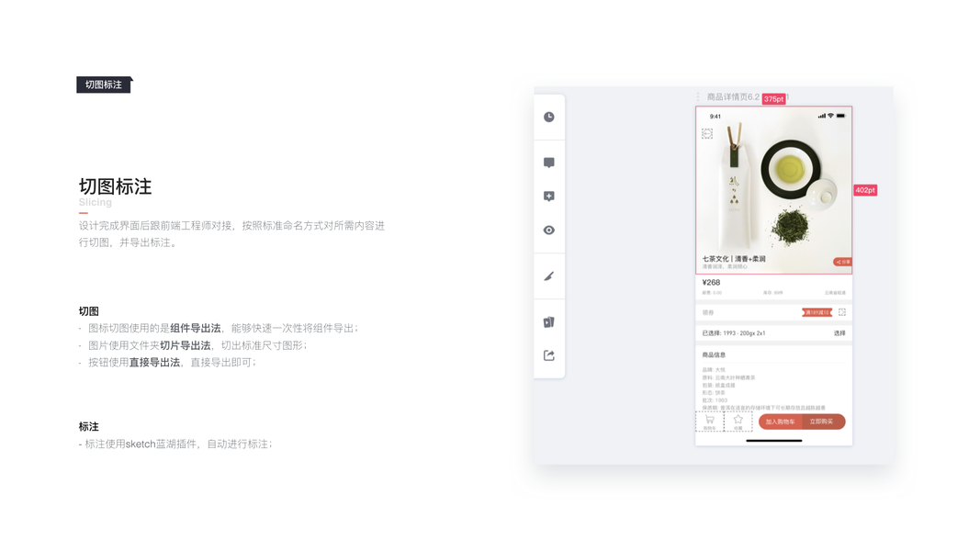Open the prototype playback cards icon
Screen dimensions: 980x551
[x=548, y=321]
